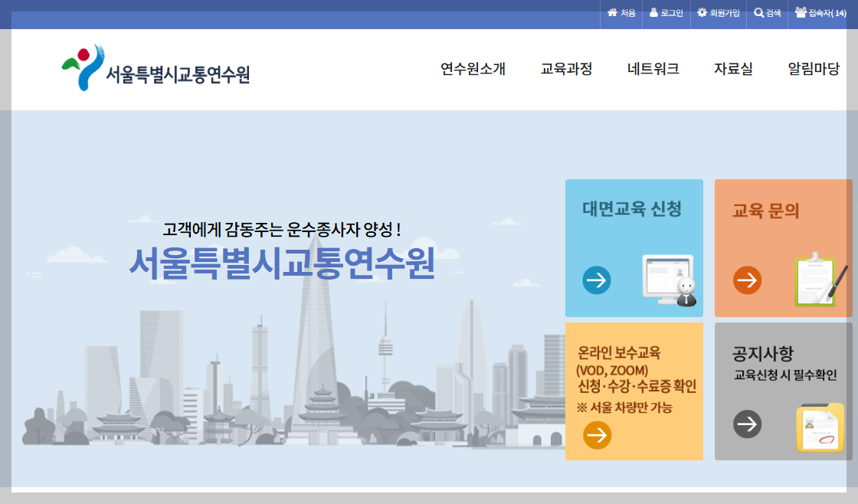This screenshot has height=504, width=858.
Task: Click the (VOD, ZOOM) text
Action: point(612,371)
